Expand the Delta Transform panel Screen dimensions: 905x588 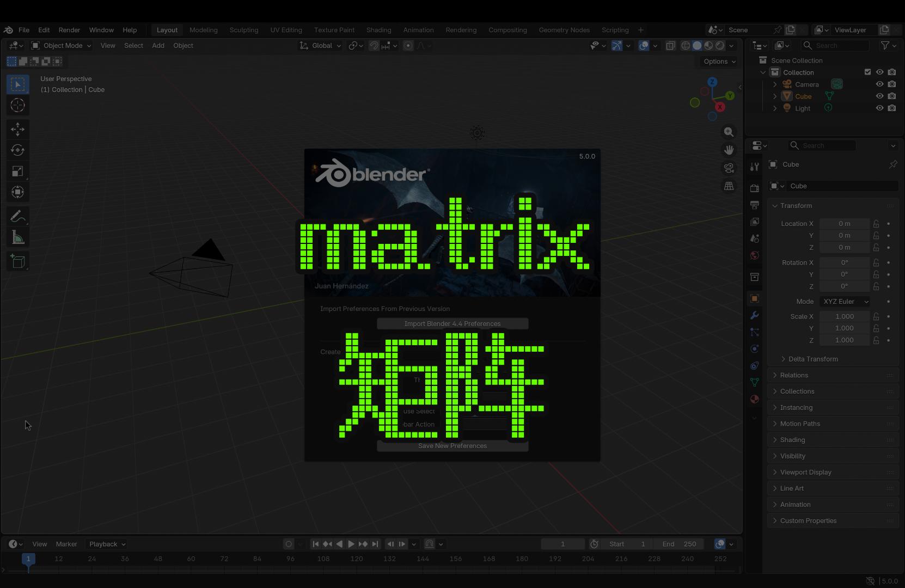[812, 359]
